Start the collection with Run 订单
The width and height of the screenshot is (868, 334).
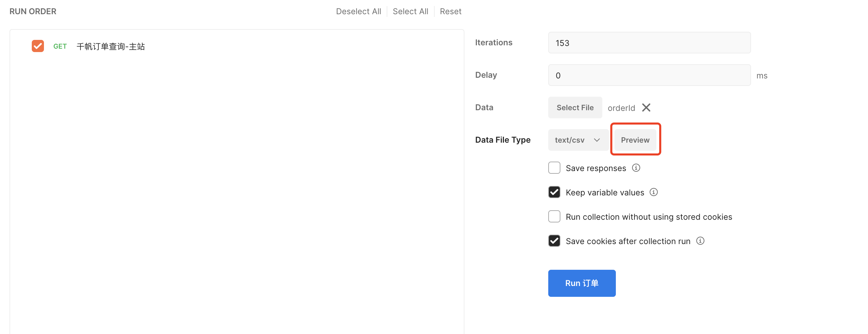pyautogui.click(x=582, y=283)
